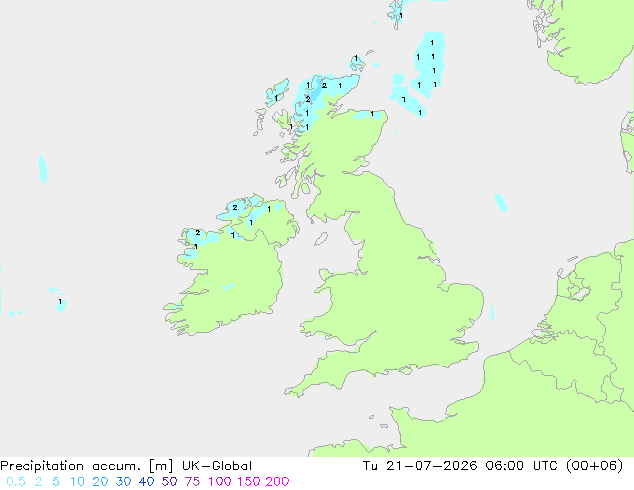Pick the 30 legend value
Viewport: 634px width, 490px height.
coord(123,482)
